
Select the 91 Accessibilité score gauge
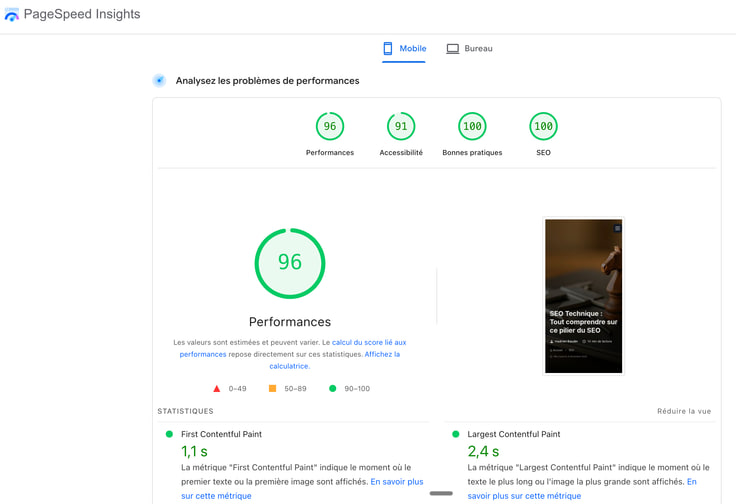401,126
